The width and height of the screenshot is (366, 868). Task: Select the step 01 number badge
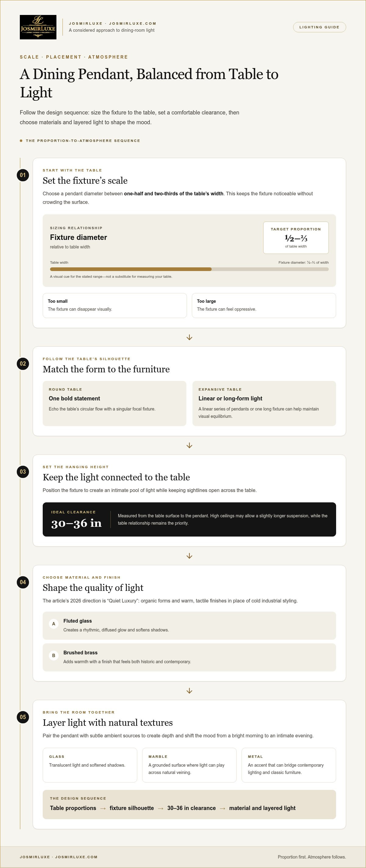click(23, 175)
